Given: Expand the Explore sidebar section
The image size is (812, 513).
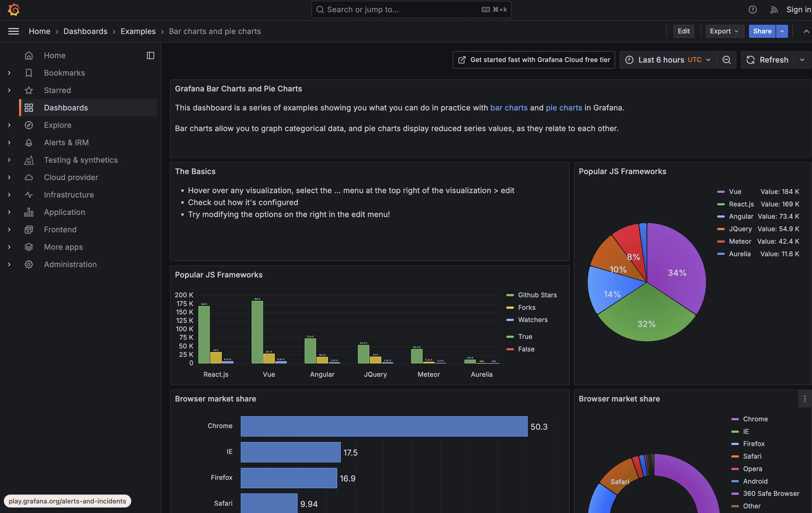Looking at the screenshot, I should point(9,125).
